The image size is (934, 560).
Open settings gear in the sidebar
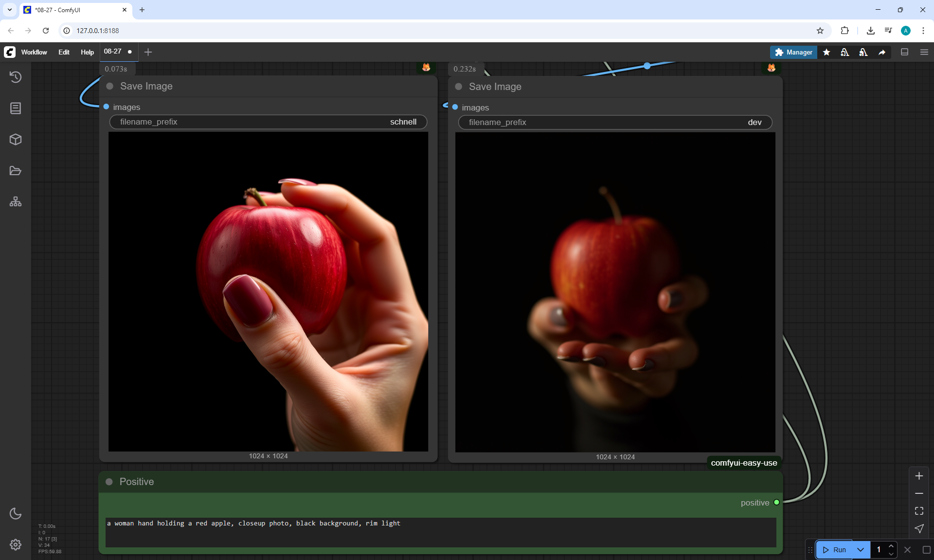tap(16, 544)
